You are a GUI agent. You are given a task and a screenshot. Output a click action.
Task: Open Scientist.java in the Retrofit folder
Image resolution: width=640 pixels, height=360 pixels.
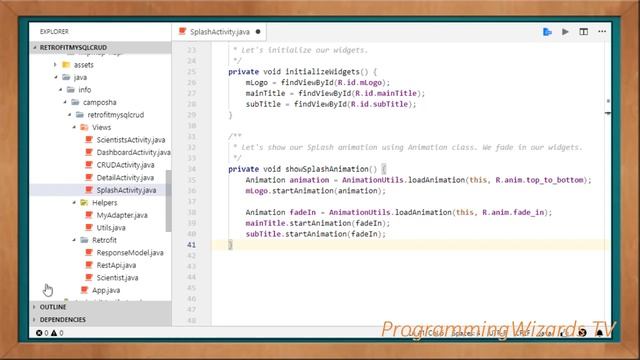(117, 278)
